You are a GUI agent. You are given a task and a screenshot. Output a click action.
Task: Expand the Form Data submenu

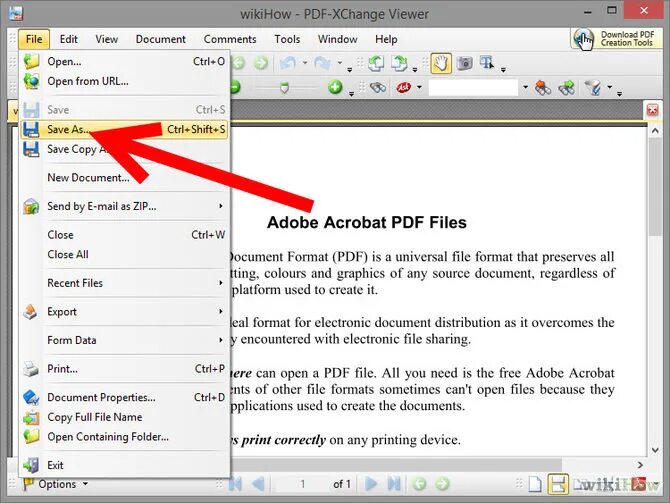point(124,341)
